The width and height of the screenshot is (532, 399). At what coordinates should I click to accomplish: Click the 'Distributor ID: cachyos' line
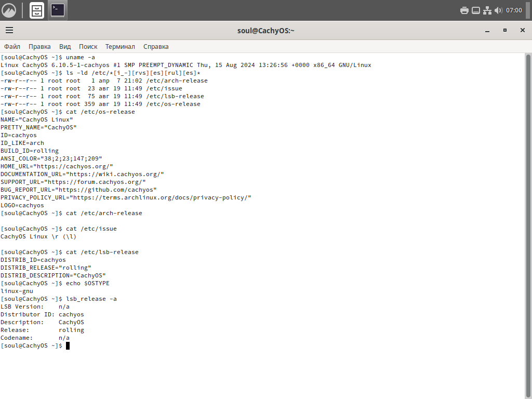tap(43, 315)
